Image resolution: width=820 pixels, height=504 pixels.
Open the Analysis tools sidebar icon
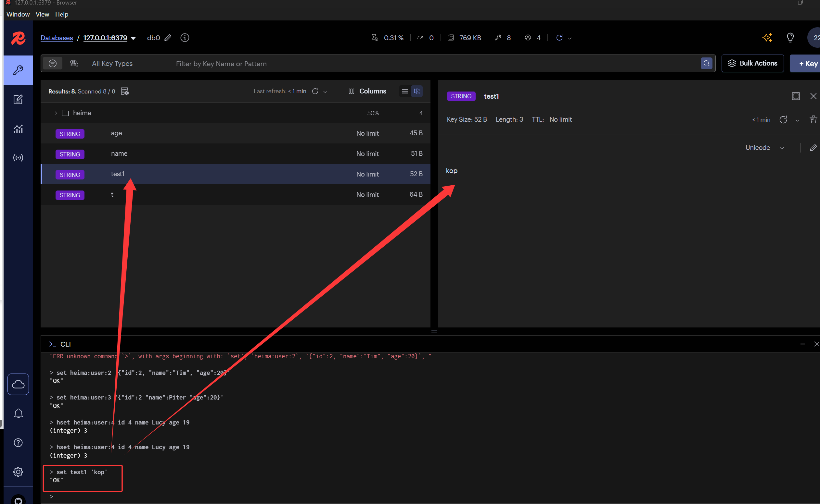[x=18, y=129]
